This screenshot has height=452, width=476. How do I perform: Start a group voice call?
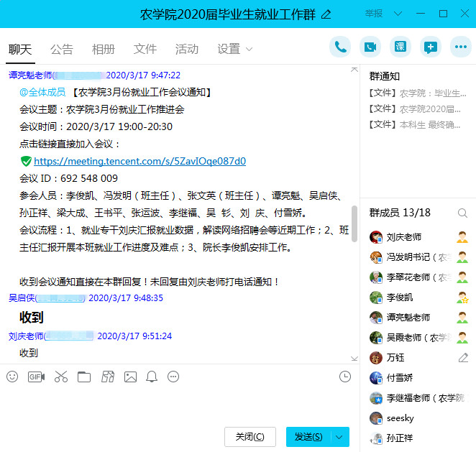click(340, 47)
